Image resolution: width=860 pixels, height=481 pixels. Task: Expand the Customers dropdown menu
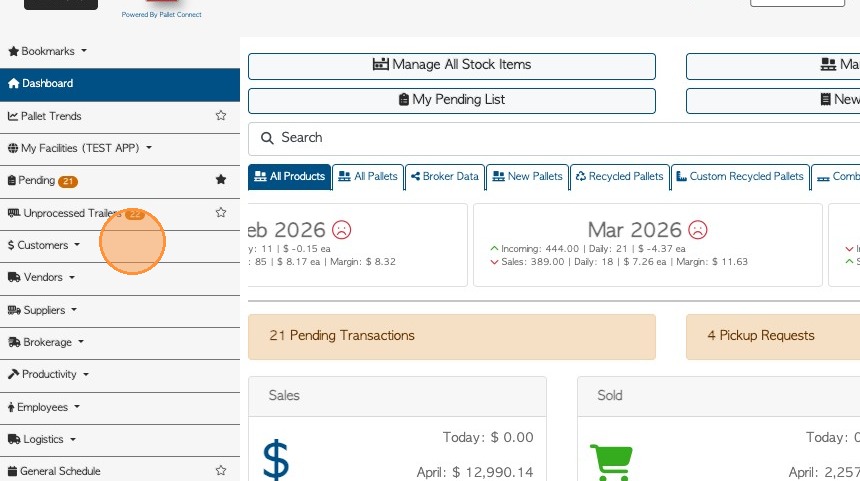click(44, 245)
